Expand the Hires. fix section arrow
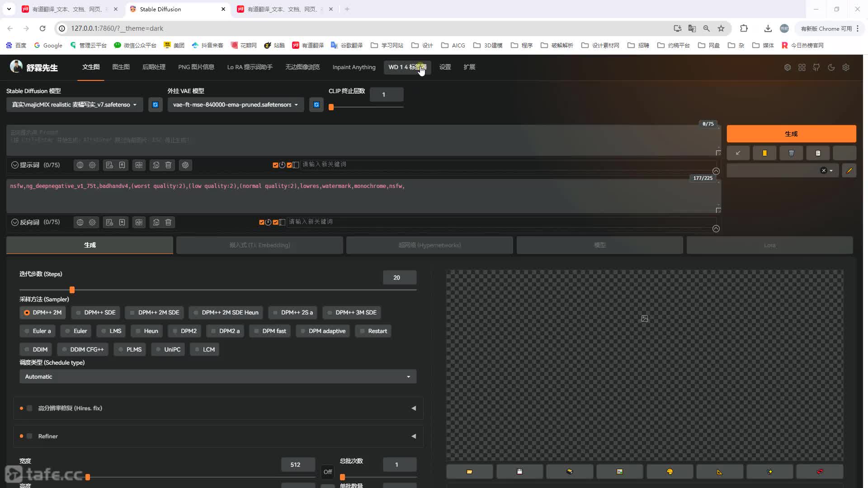Image resolution: width=868 pixels, height=488 pixels. point(414,408)
